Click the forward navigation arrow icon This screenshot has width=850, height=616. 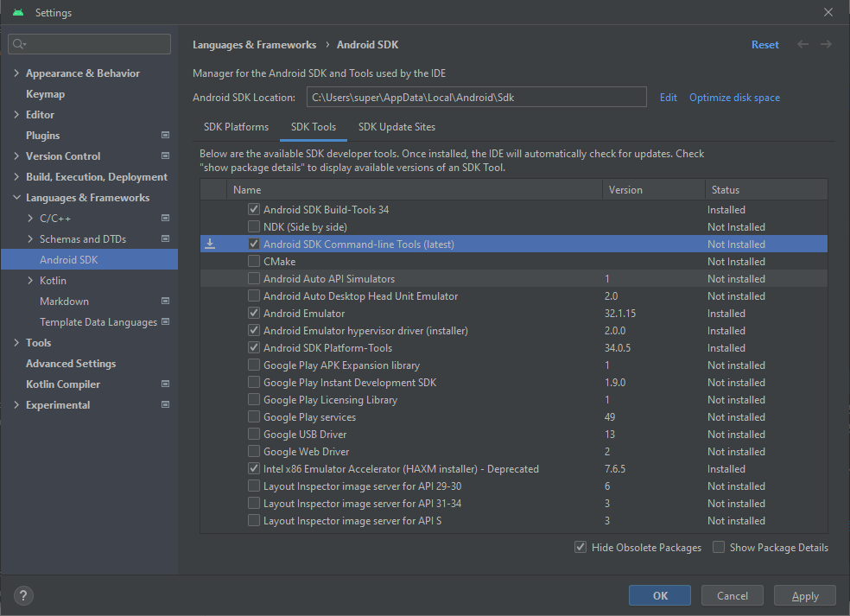point(827,44)
